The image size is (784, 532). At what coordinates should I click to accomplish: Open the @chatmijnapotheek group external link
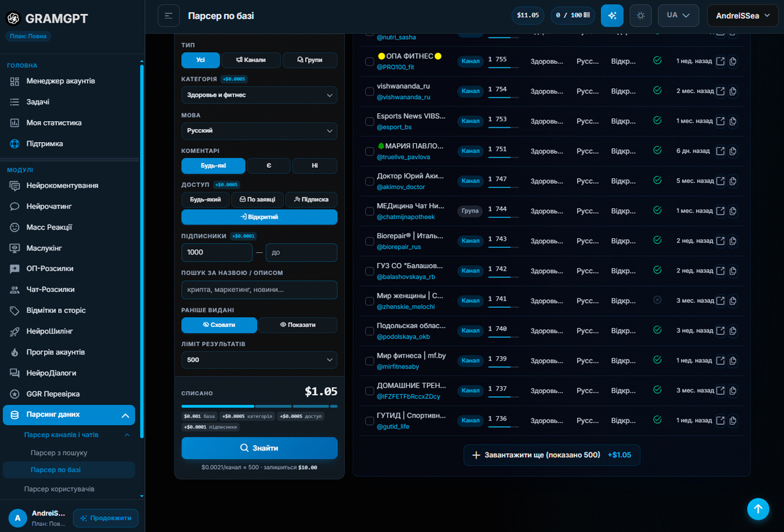click(x=721, y=211)
